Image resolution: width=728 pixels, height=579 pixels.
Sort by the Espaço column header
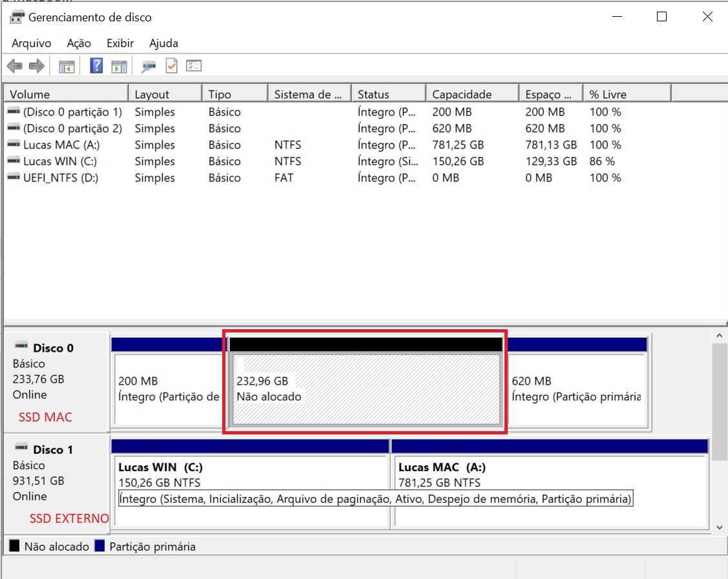(551, 94)
